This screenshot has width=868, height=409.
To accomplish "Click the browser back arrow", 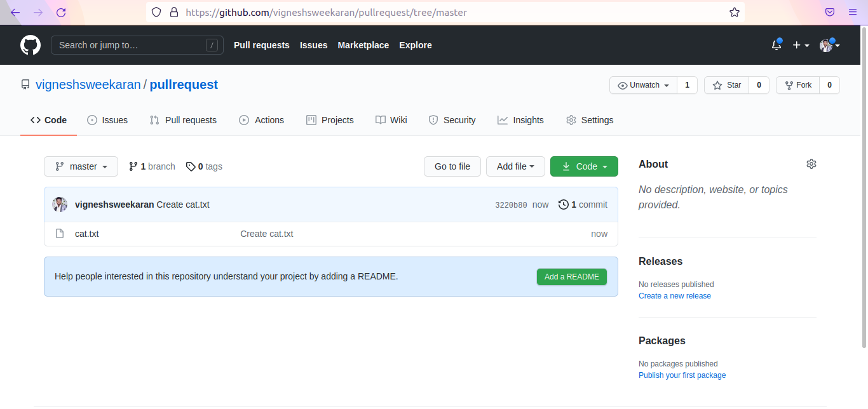I will pos(15,12).
